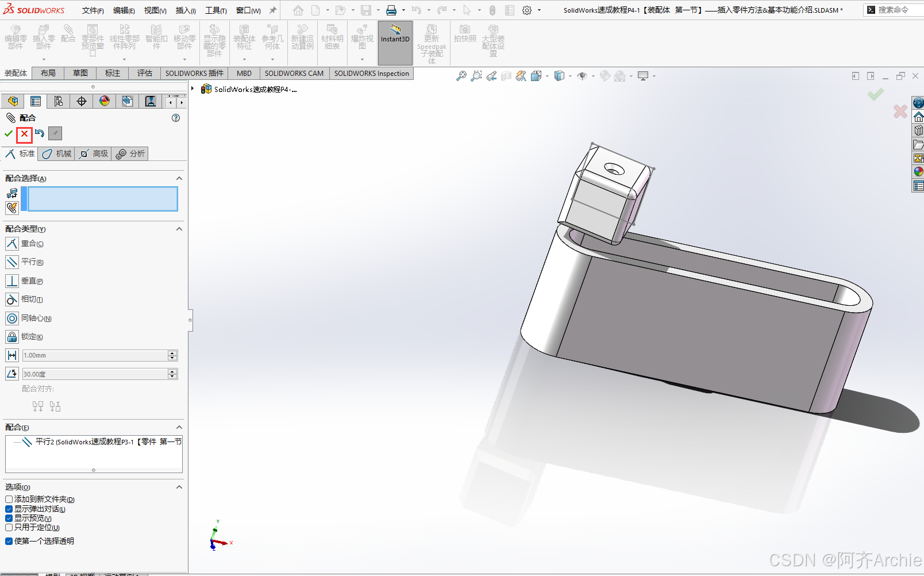This screenshot has height=576, width=924.
Task: Click the print icon in title bar
Action: click(391, 10)
